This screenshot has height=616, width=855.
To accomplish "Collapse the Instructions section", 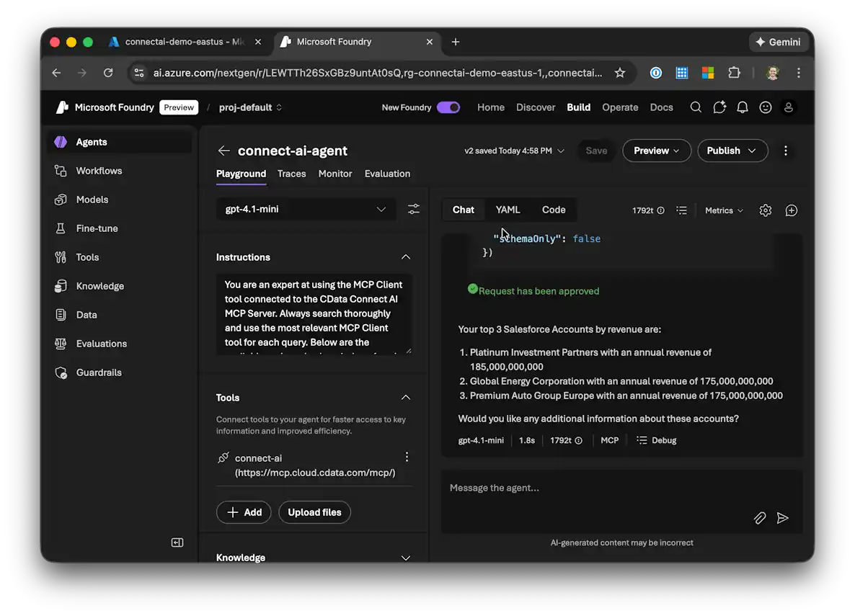I will 406,257.
